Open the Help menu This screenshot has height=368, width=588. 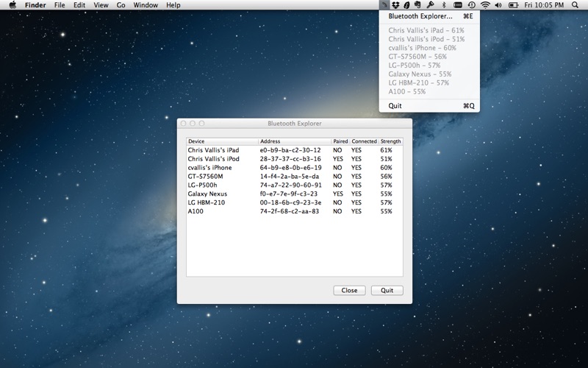173,5
